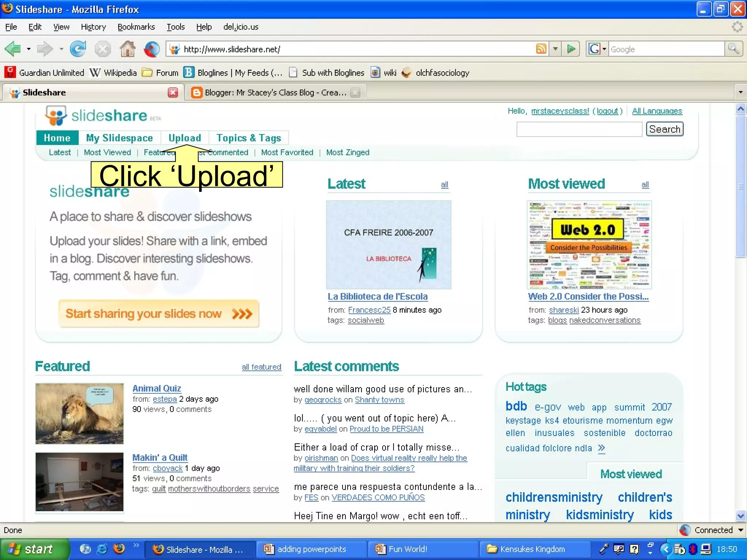Close the Slideshare tab with red X
The width and height of the screenshot is (747, 560).
(173, 93)
